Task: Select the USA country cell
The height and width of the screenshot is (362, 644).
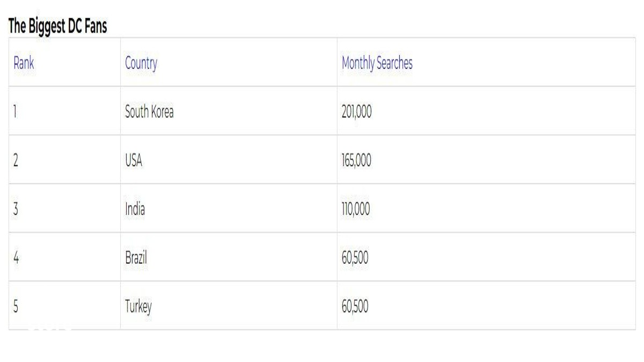Action: click(134, 161)
